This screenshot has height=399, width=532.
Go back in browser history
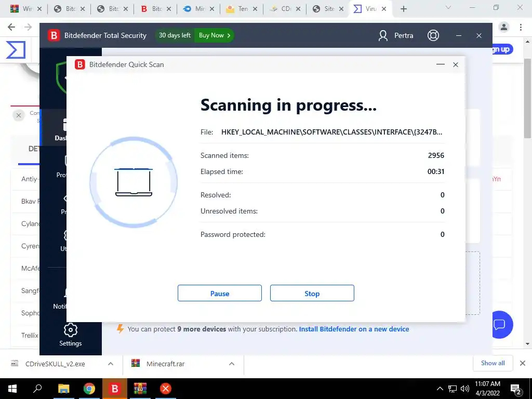click(x=11, y=27)
